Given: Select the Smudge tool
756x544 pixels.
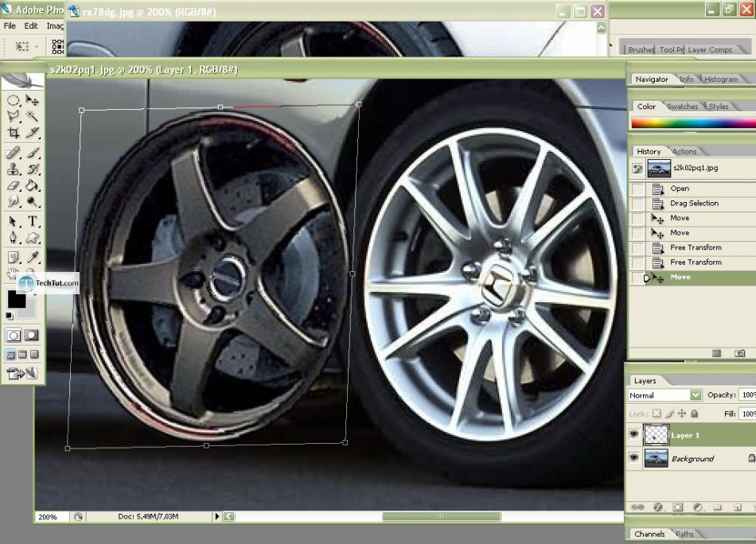Looking at the screenshot, I should point(14,201).
